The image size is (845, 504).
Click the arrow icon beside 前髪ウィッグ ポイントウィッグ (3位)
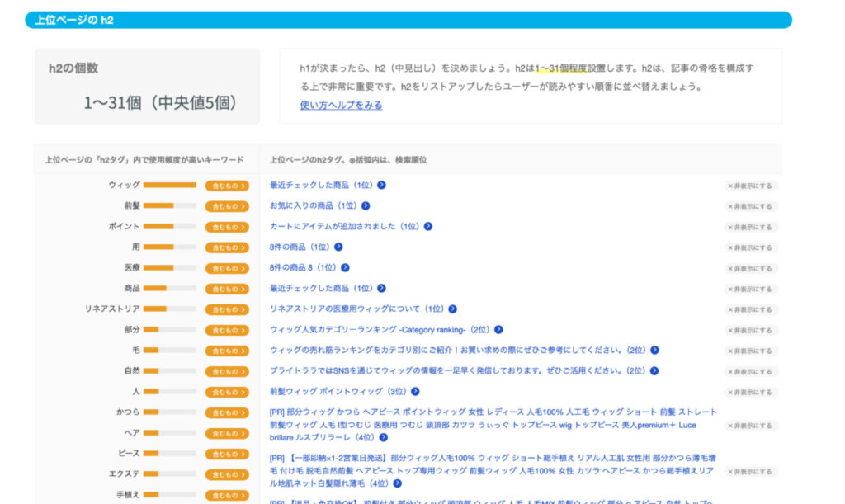[415, 392]
